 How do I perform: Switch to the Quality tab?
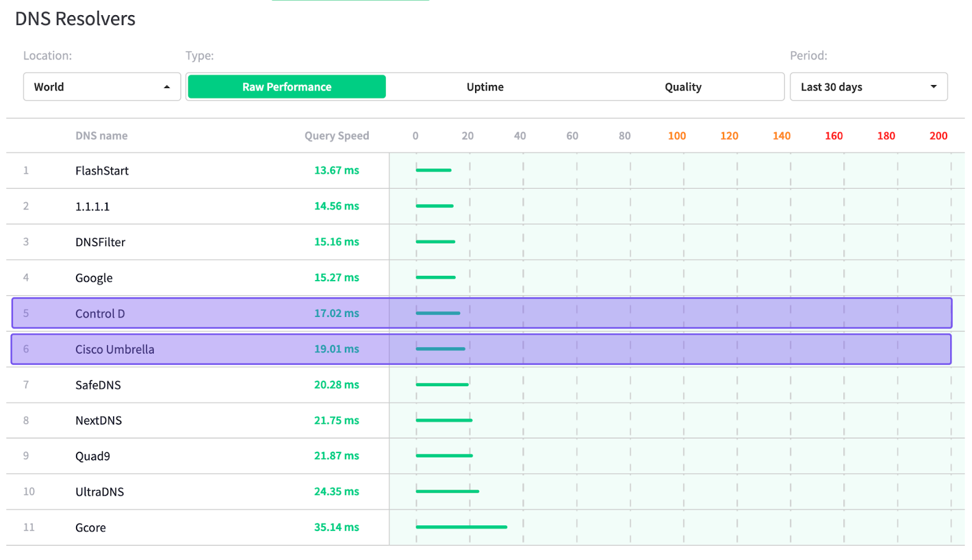point(683,87)
